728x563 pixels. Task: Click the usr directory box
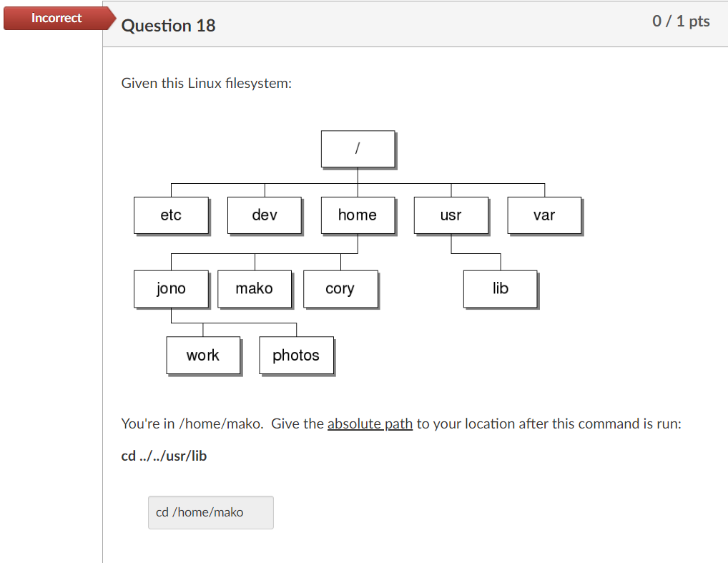451,215
